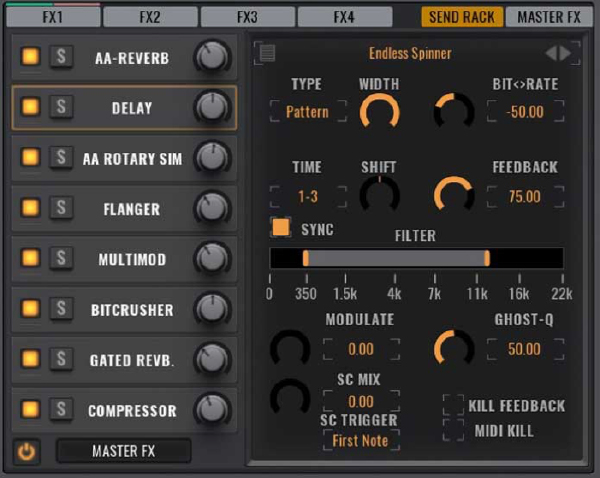Click the COMPRESSOR send level knob
Image resolution: width=600 pixels, height=478 pixels.
[x=212, y=409]
